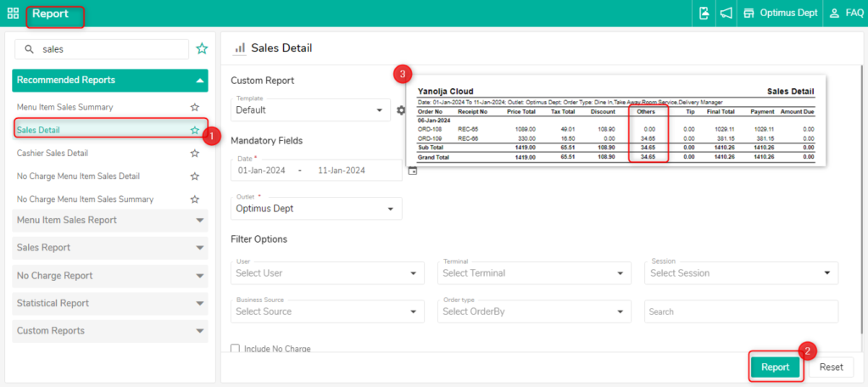Screen dimensions: 868x387
Task: Collapse the Recommended Reports section
Action: (x=110, y=81)
